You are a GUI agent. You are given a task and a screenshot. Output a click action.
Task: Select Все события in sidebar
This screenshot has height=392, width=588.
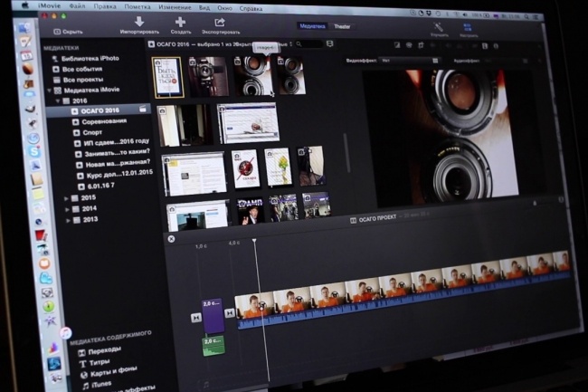82,70
